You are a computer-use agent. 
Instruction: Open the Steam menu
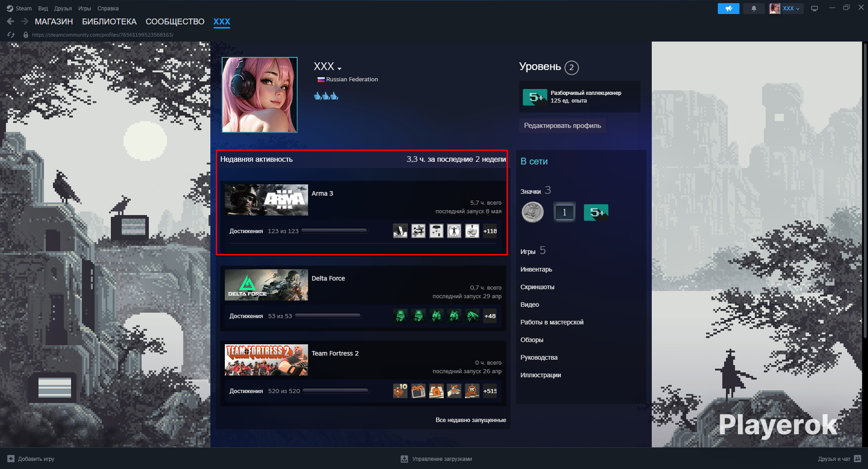click(x=19, y=8)
